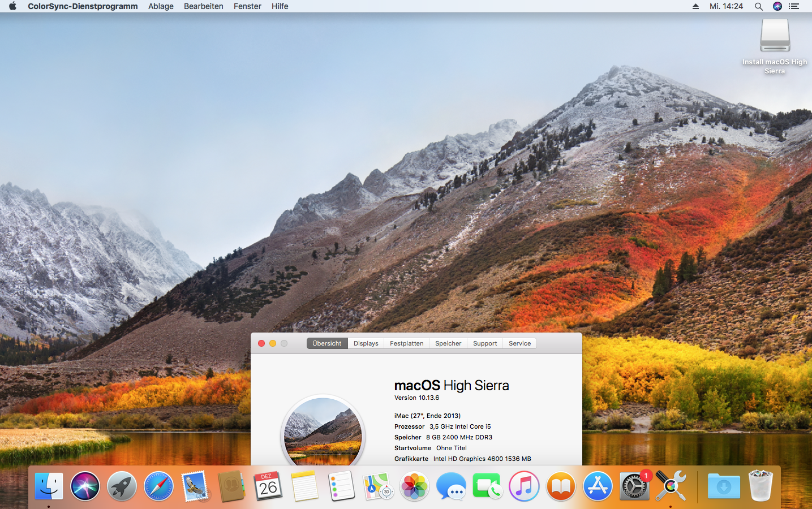Start Safari from the Dock

tap(158, 486)
